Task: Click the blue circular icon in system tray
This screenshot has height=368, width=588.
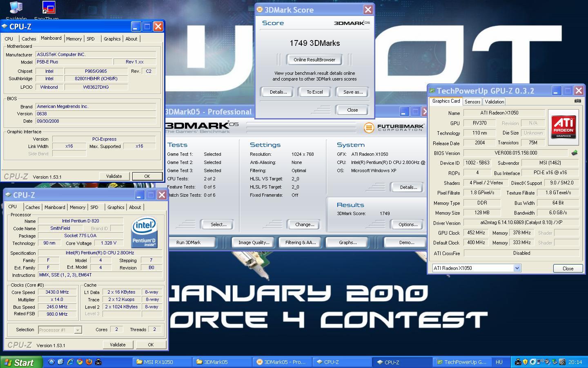Action: coord(532,362)
